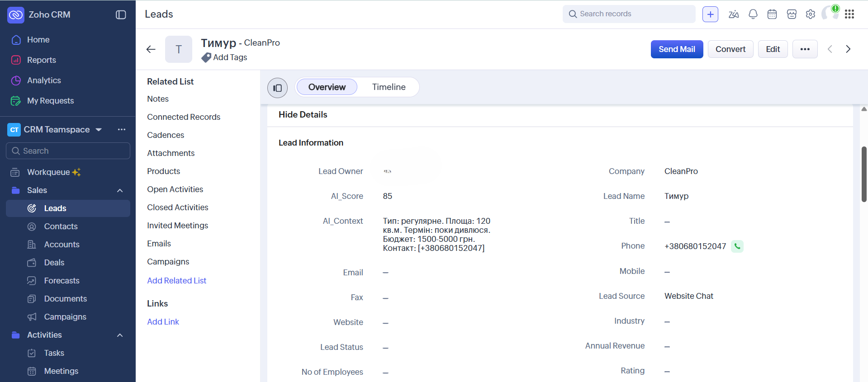Click the vertical scrollbar thumb
Viewport: 868px width, 382px height.
(x=864, y=174)
